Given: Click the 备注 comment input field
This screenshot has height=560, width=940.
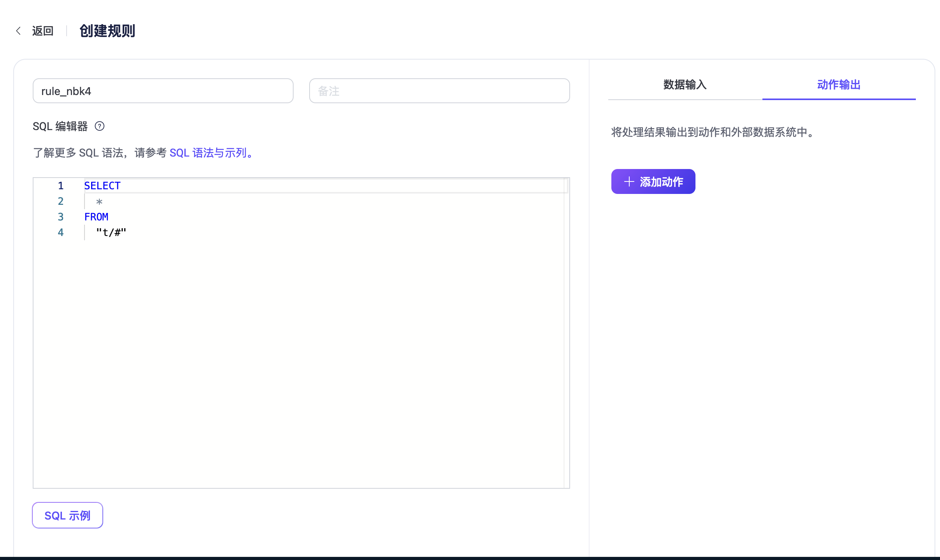Looking at the screenshot, I should (439, 91).
